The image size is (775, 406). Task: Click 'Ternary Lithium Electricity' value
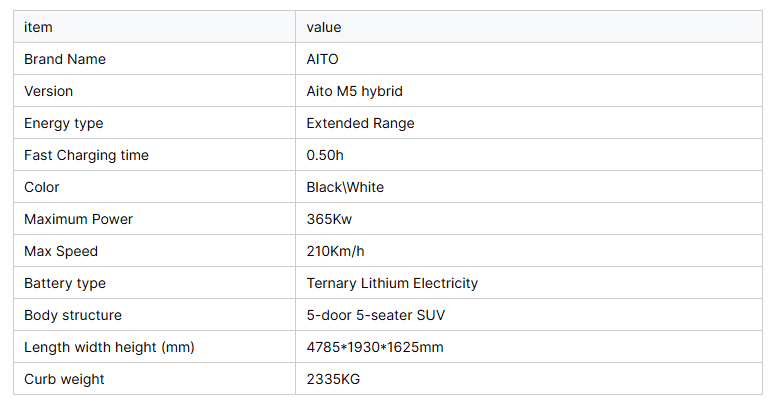[x=392, y=283]
